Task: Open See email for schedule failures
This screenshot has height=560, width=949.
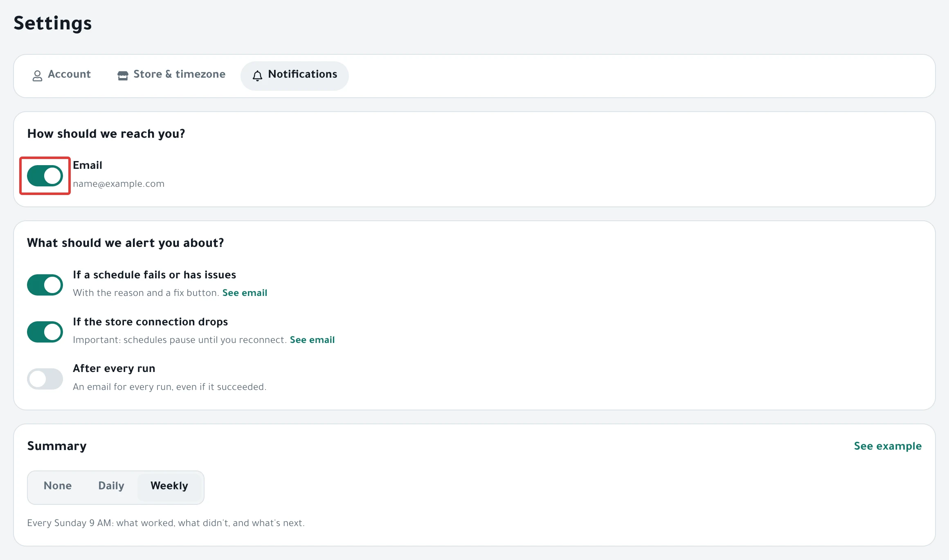Action: point(245,293)
